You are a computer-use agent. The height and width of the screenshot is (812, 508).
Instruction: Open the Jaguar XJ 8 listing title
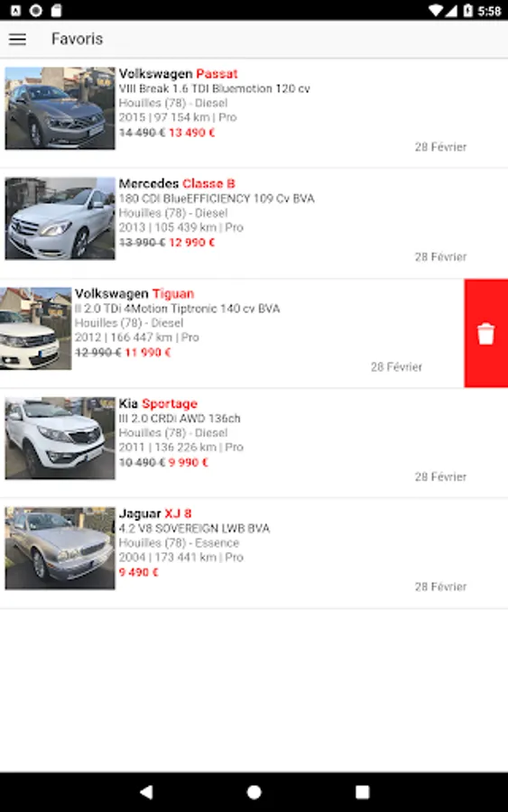pyautogui.click(x=155, y=513)
